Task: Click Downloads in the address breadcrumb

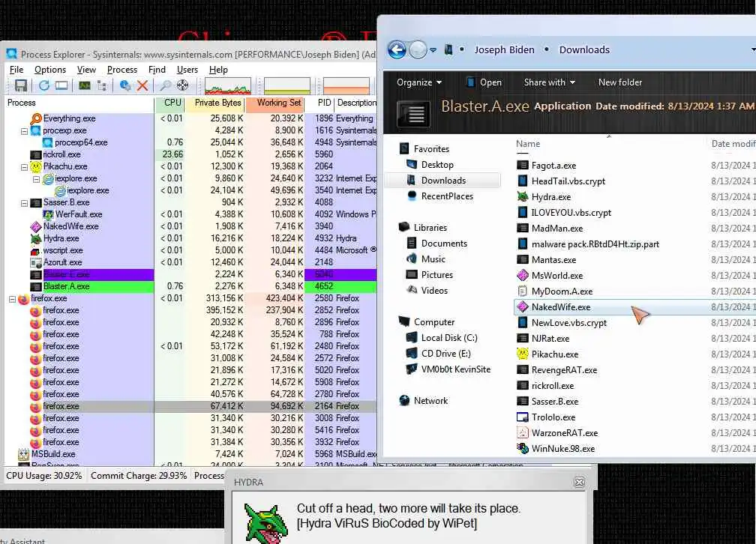Action: click(x=584, y=49)
